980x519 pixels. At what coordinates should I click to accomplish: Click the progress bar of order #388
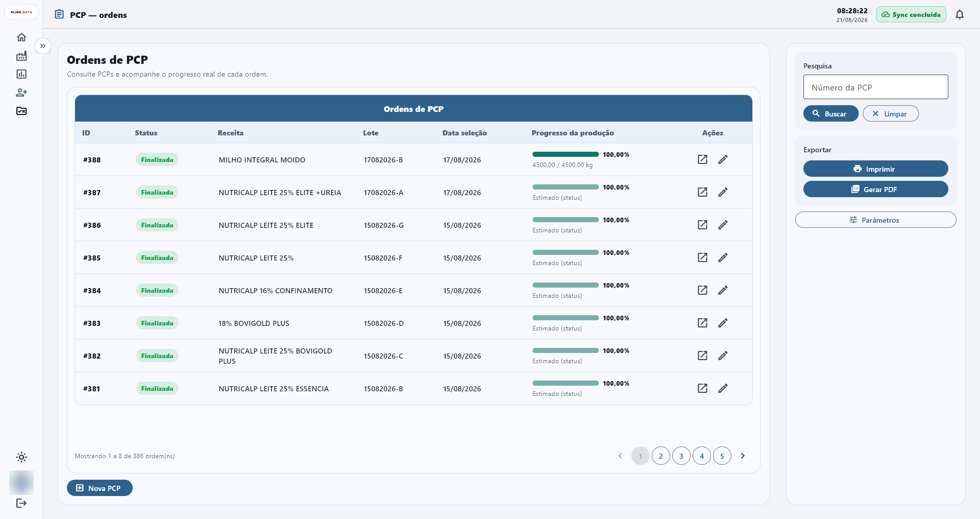coord(566,154)
